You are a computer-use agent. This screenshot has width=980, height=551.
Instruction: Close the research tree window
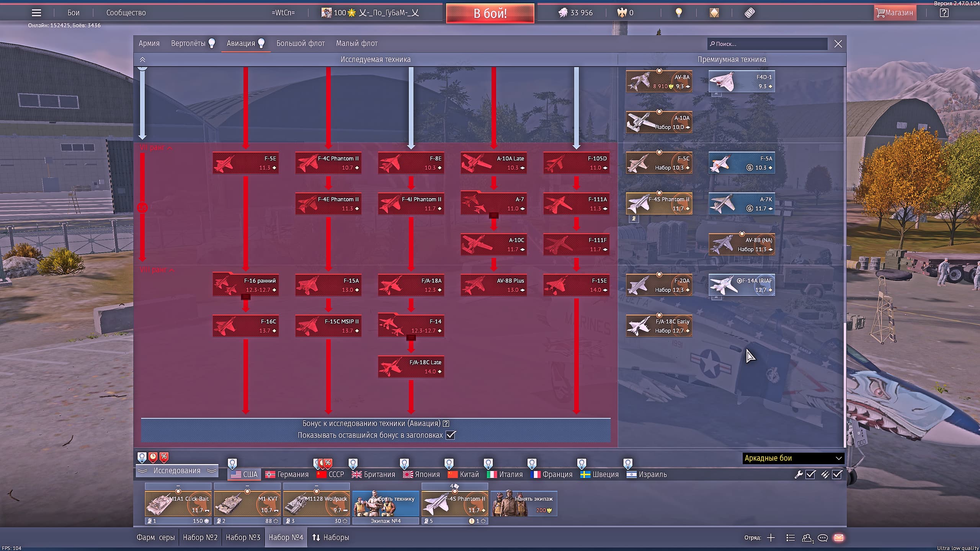838,44
